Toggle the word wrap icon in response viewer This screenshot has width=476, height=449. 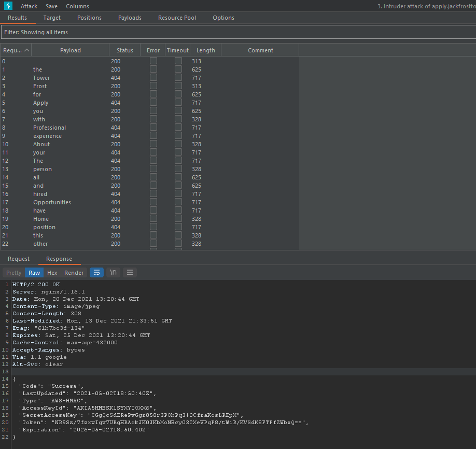96,273
